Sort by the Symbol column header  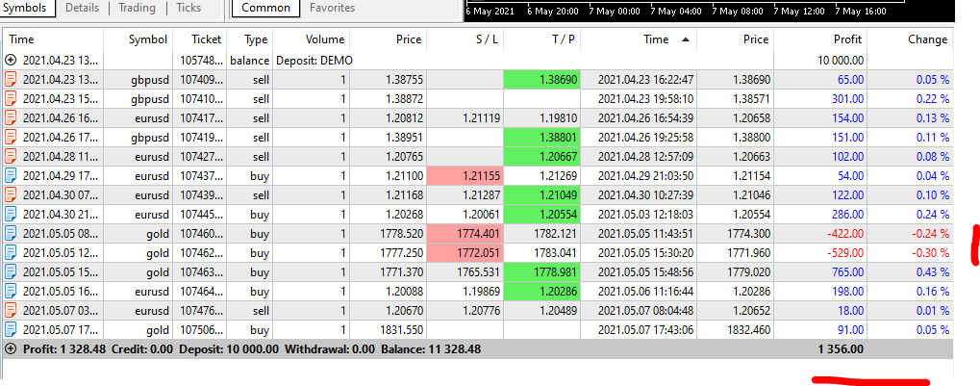point(148,39)
